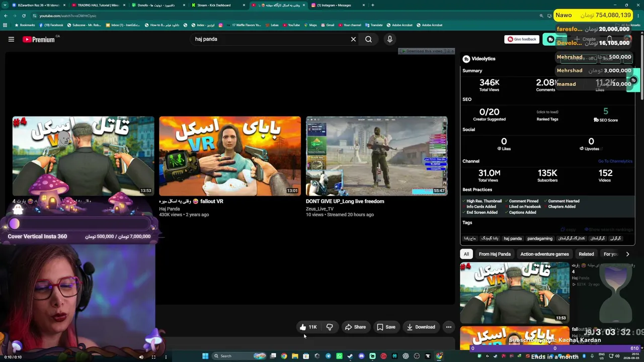Click the Share button
This screenshot has width=644, height=362.
tap(355, 327)
